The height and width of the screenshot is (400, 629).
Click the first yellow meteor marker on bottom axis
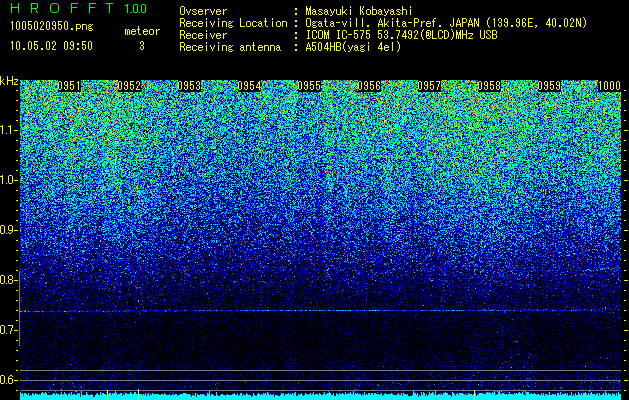(x=108, y=394)
